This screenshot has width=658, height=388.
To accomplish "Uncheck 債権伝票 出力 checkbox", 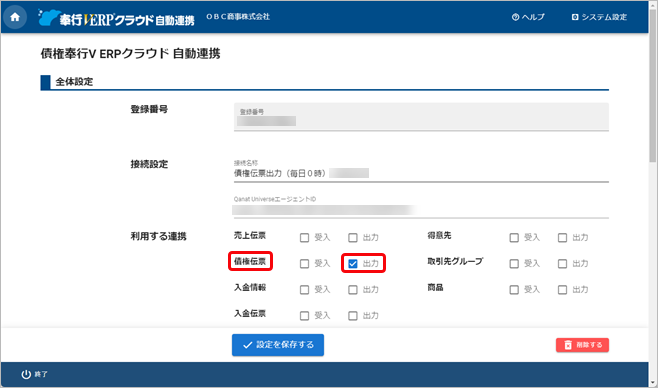I will [x=353, y=264].
